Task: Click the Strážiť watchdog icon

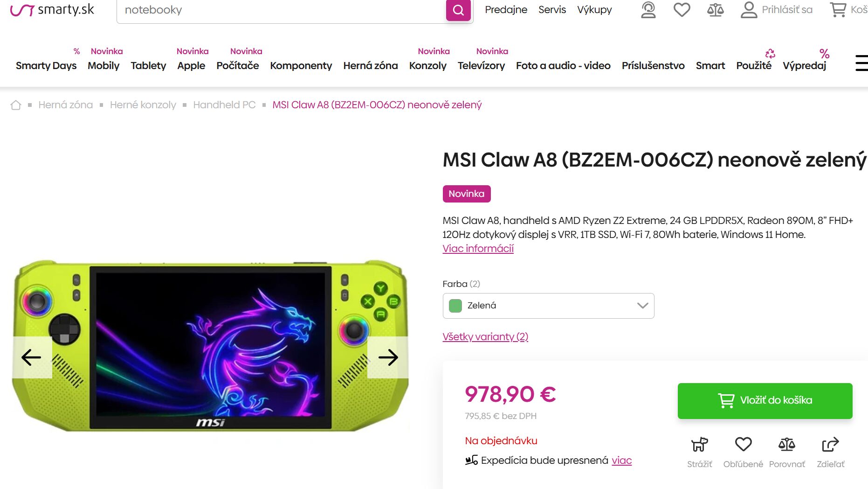Action: point(699,445)
